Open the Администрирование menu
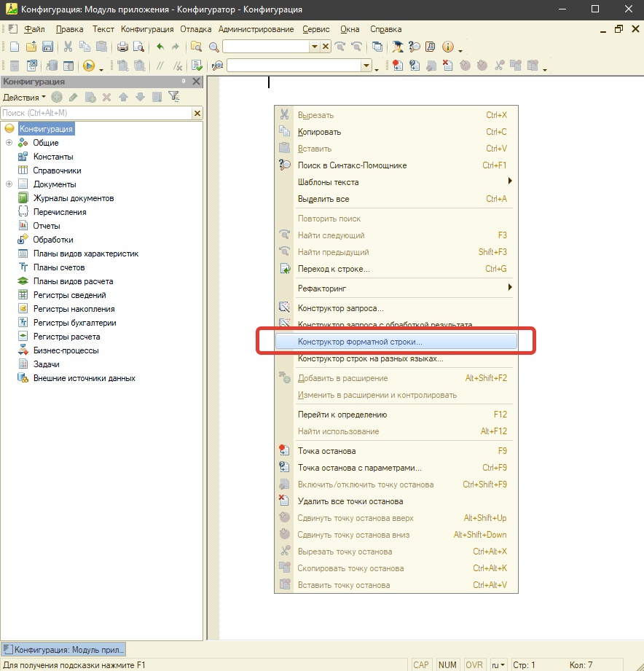This screenshot has width=644, height=671. (256, 29)
